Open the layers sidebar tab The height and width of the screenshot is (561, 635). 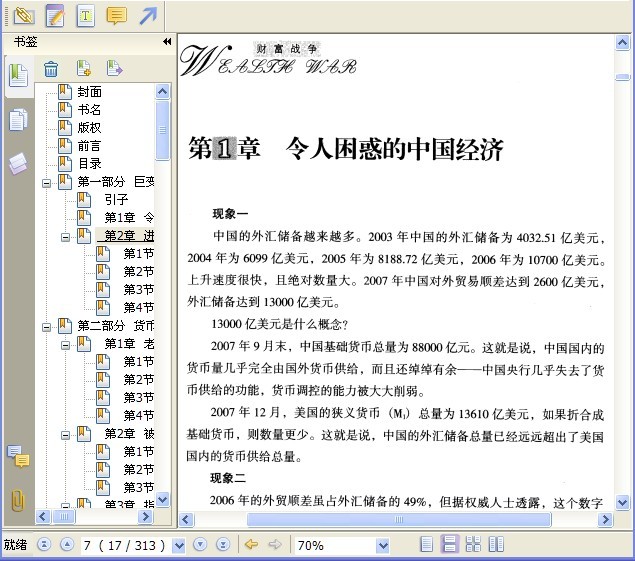pos(19,163)
